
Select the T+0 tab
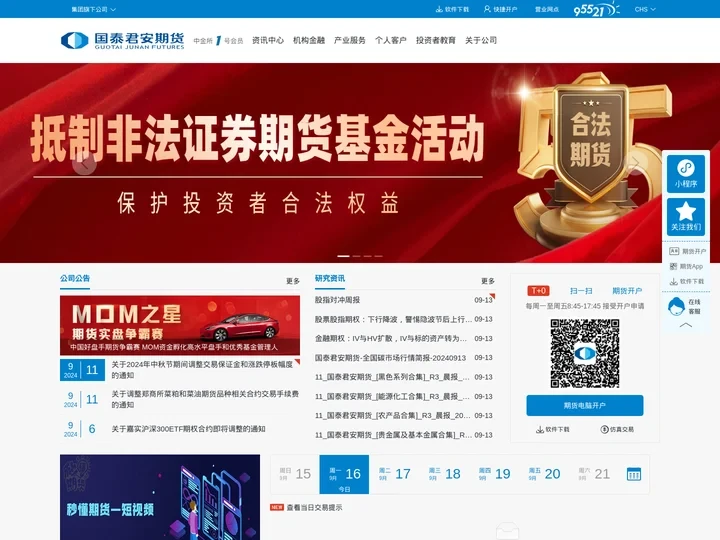tap(538, 291)
